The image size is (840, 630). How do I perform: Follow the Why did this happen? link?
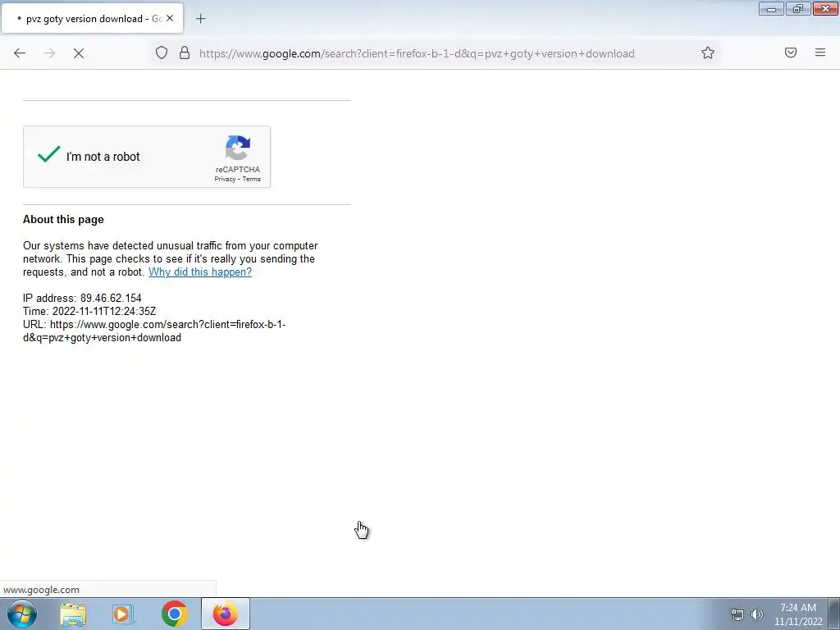(x=200, y=272)
